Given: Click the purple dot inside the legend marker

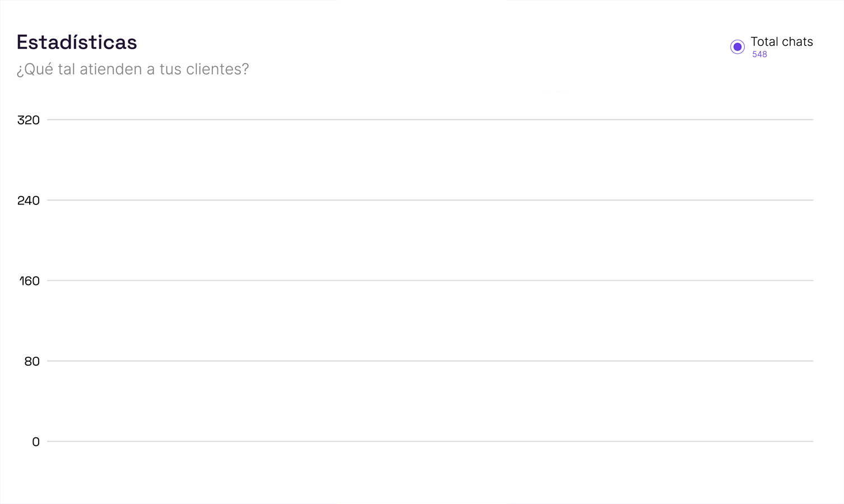Looking at the screenshot, I should tap(738, 47).
